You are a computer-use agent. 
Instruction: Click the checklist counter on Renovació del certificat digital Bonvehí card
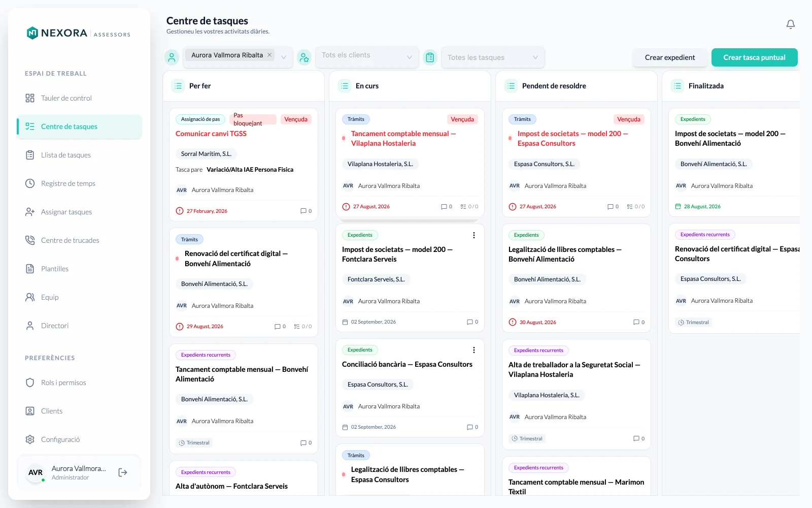tap(303, 327)
